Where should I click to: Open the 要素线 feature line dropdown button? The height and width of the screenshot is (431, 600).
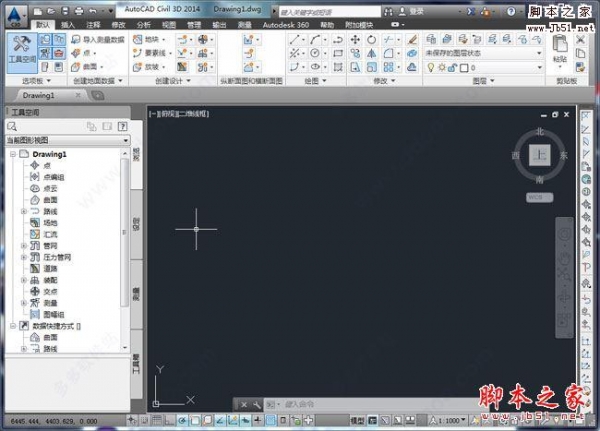152,53
